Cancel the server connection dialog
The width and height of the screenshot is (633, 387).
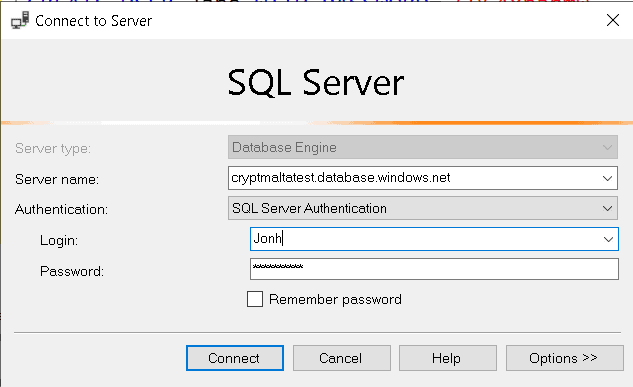pyautogui.click(x=342, y=358)
